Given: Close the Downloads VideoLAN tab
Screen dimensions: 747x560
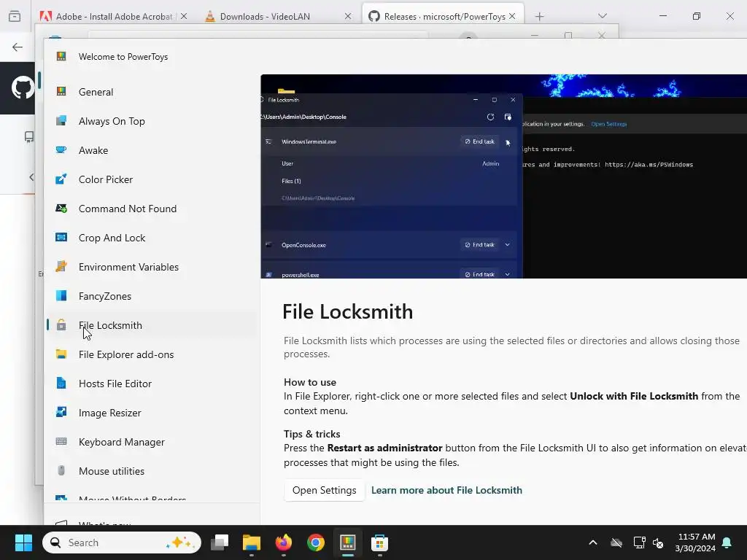Looking at the screenshot, I should pos(348,16).
